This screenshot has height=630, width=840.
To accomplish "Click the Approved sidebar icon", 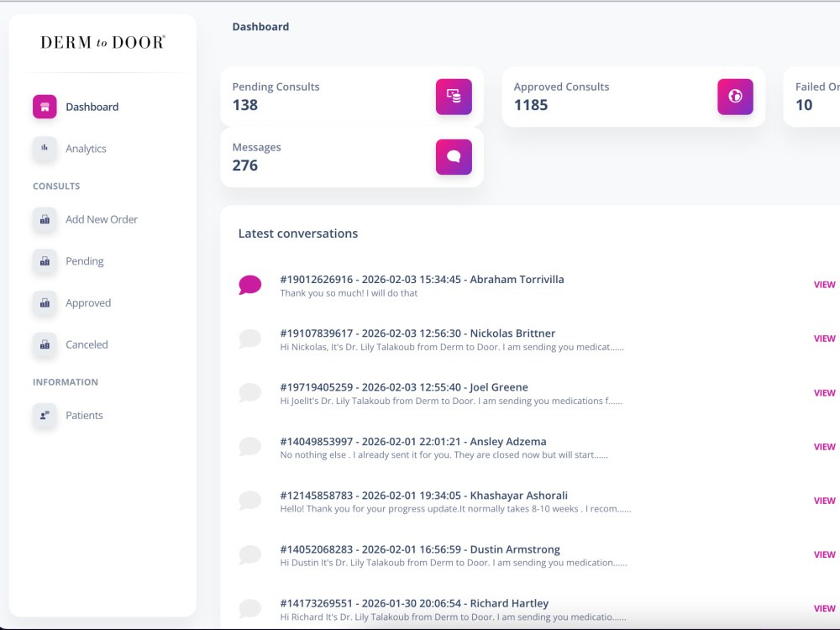I will [45, 302].
